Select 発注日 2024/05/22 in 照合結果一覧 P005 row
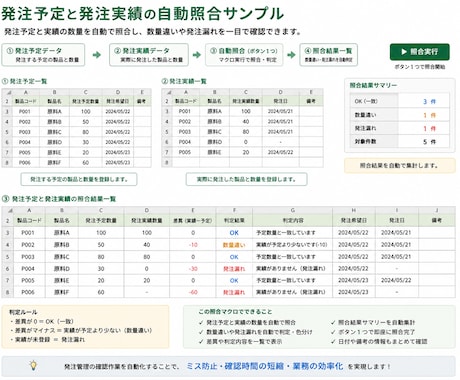This screenshot has width=460, height=380. [396, 281]
